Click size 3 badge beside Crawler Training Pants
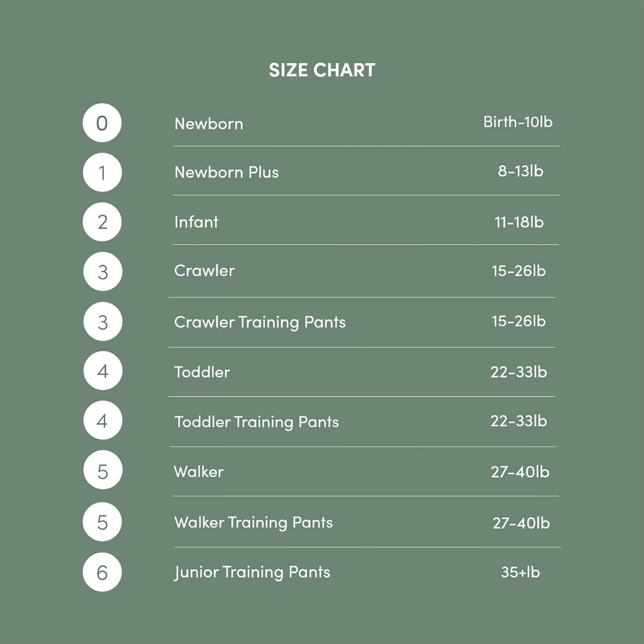 point(103,321)
